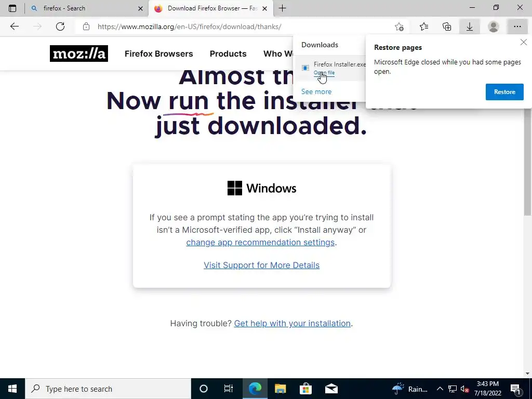Viewport: 532px width, 399px height.
Task: Open the Firefox Browsers menu
Action: click(x=159, y=54)
